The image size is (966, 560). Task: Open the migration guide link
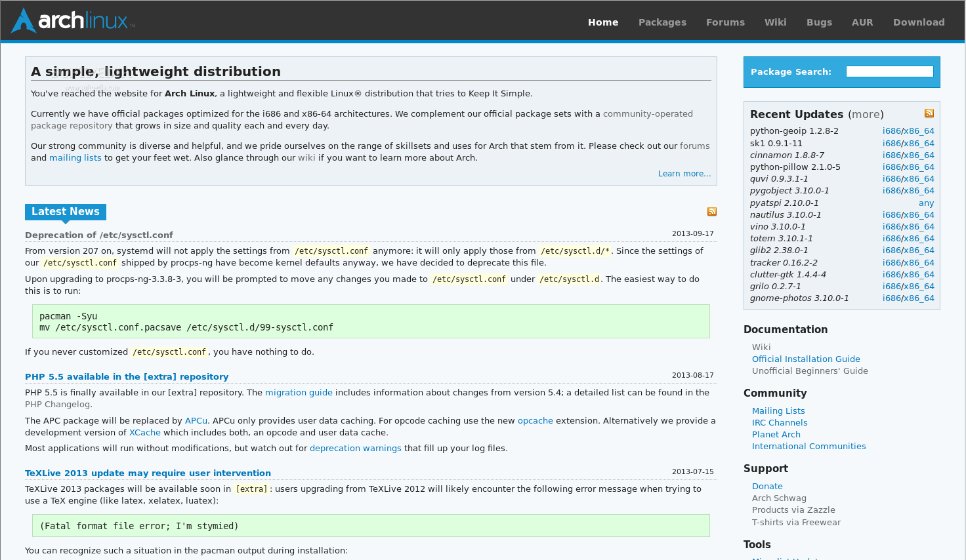(299, 393)
